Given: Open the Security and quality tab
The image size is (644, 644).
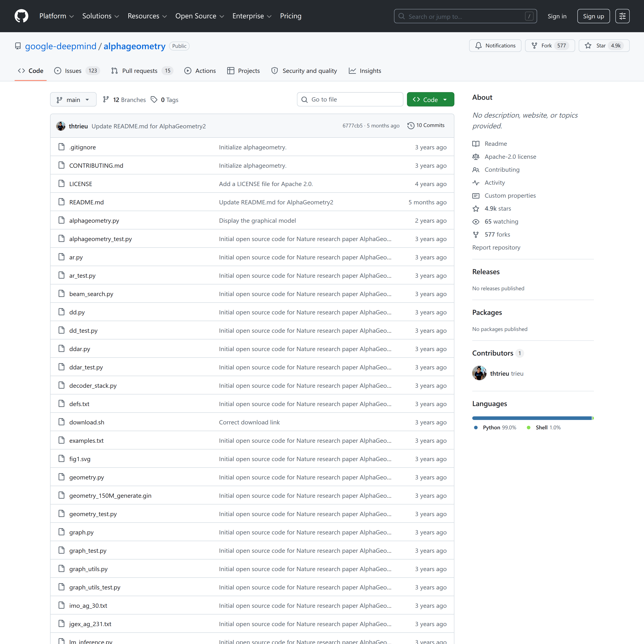Looking at the screenshot, I should (x=304, y=71).
